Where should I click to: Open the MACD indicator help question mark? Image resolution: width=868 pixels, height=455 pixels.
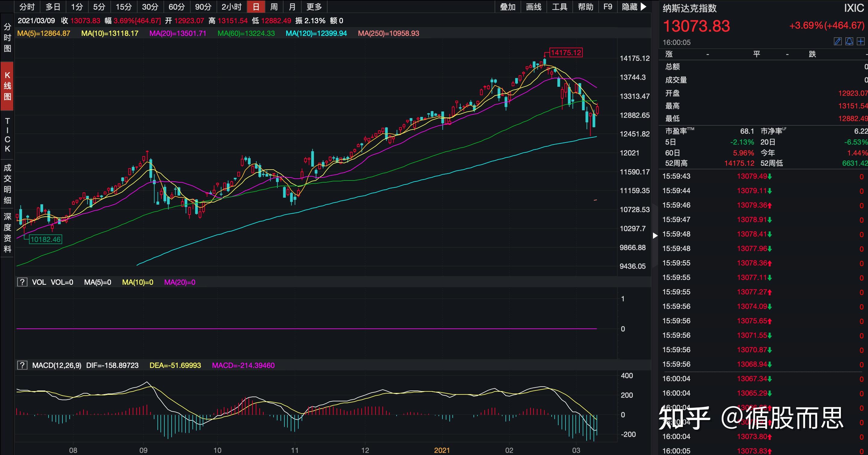[22, 365]
